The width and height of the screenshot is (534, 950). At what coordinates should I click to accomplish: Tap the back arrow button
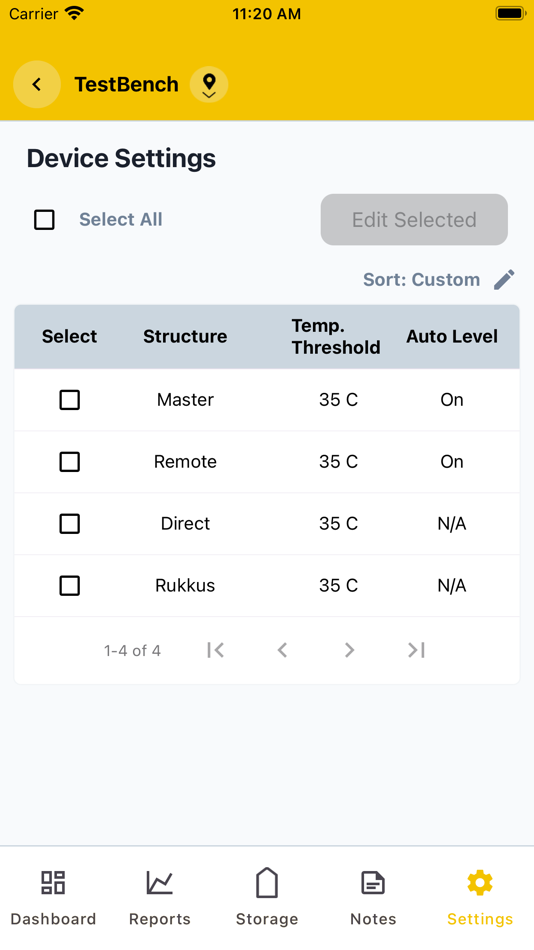click(37, 84)
